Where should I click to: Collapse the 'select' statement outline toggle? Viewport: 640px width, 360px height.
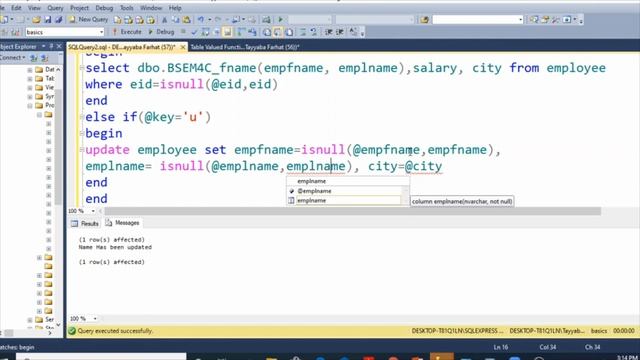[x=82, y=68]
